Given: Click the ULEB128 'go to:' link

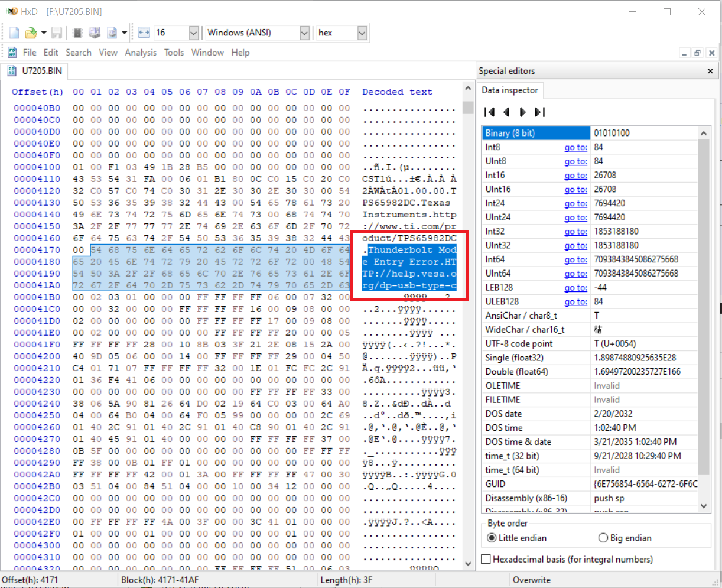Looking at the screenshot, I should [575, 302].
